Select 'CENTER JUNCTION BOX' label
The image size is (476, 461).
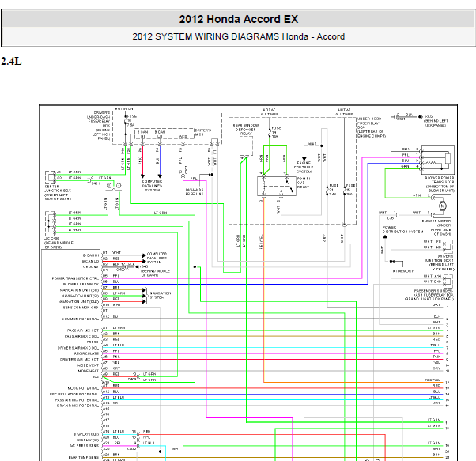pyautogui.click(x=58, y=188)
